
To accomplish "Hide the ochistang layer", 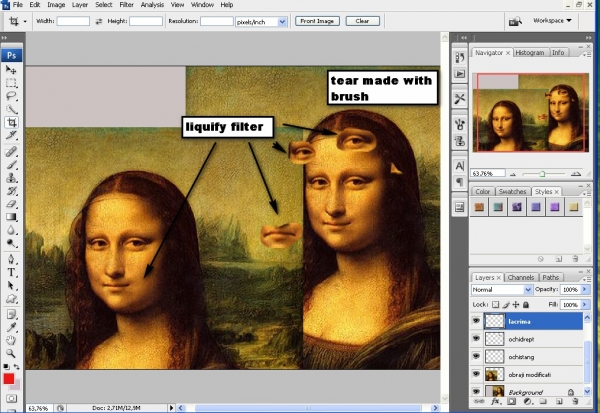I will click(x=476, y=356).
